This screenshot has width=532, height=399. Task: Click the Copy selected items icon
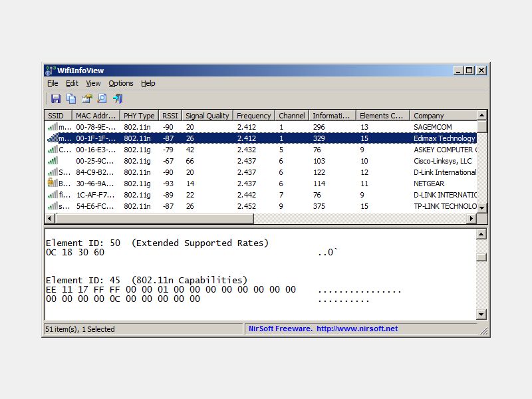[71, 98]
